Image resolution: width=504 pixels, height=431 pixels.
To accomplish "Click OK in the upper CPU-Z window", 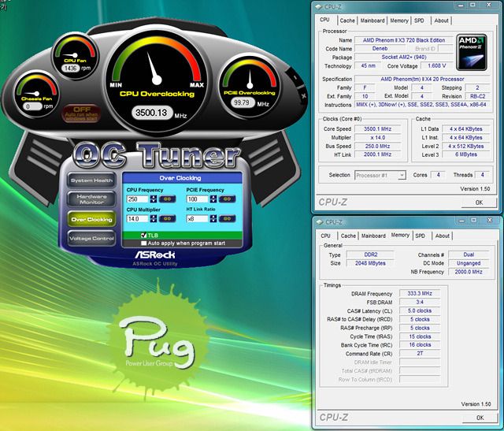I will click(479, 202).
